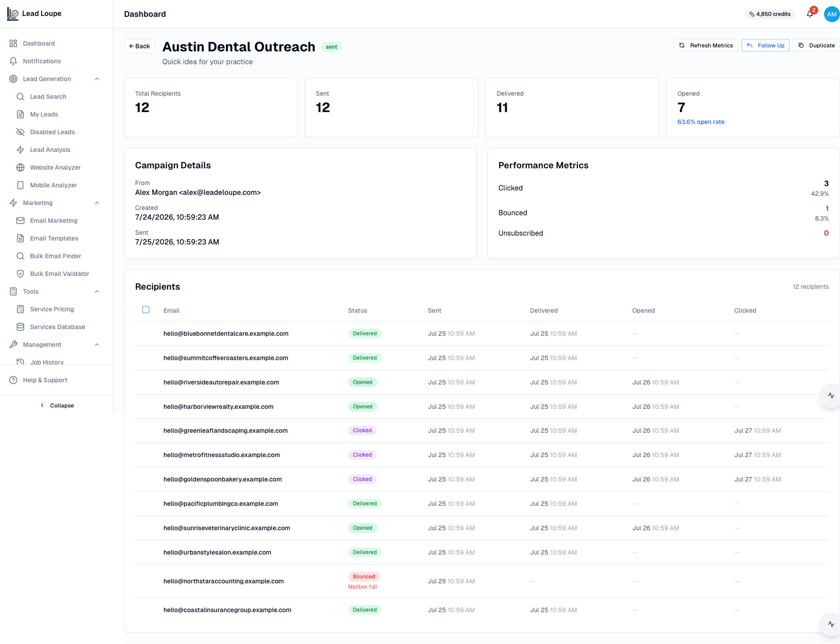Open My Leads from sidebar

[44, 114]
